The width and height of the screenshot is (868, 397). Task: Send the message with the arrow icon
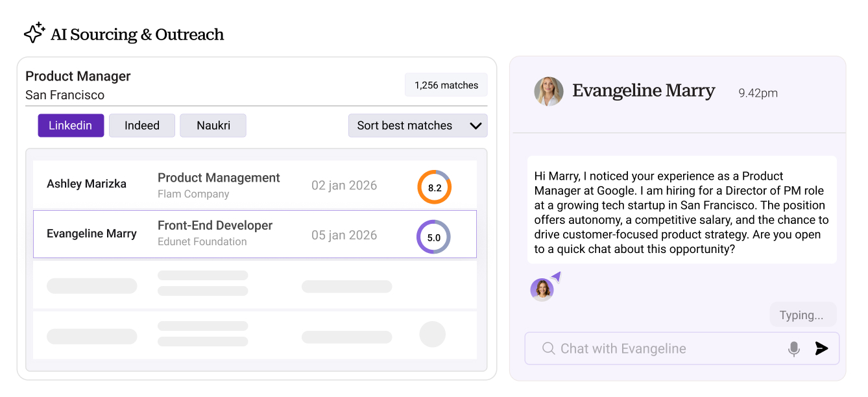click(x=821, y=348)
